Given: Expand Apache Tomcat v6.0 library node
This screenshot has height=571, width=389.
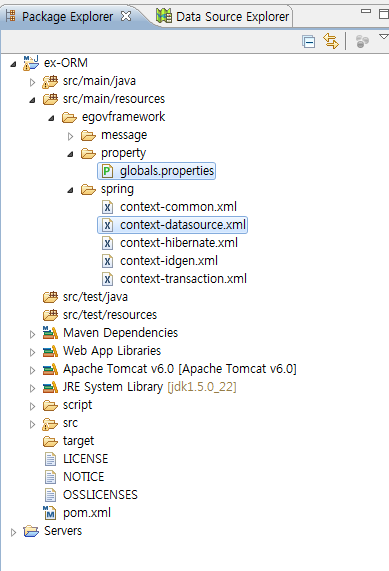Looking at the screenshot, I should [32, 370].
